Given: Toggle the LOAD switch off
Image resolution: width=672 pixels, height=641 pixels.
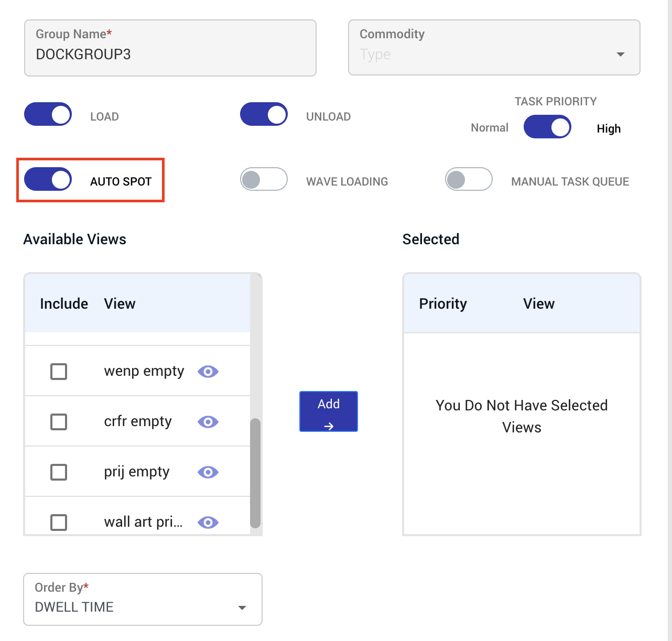Looking at the screenshot, I should coord(48,114).
